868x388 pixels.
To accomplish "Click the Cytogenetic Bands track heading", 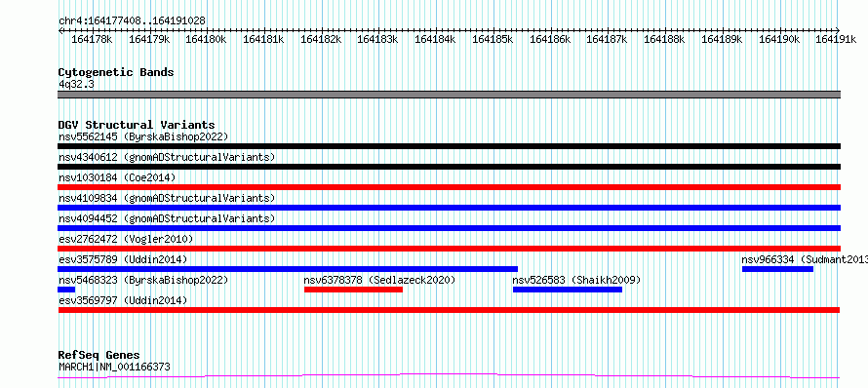I will point(116,72).
